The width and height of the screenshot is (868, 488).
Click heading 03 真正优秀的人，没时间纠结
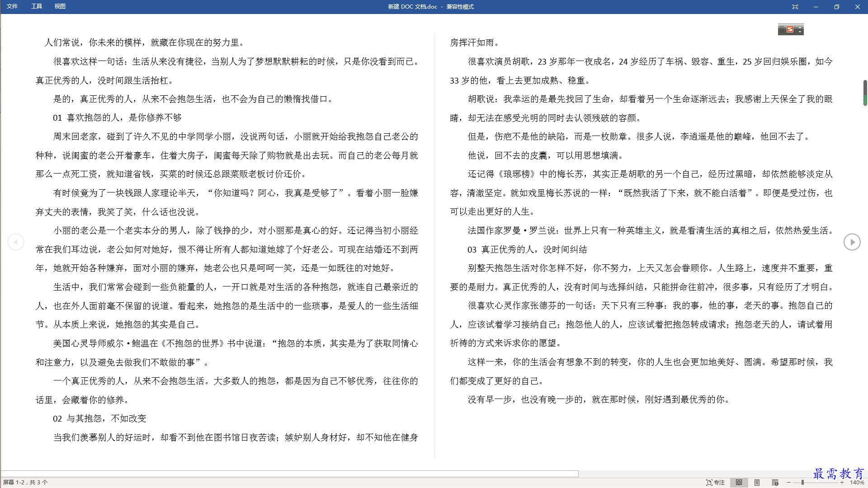[527, 249]
